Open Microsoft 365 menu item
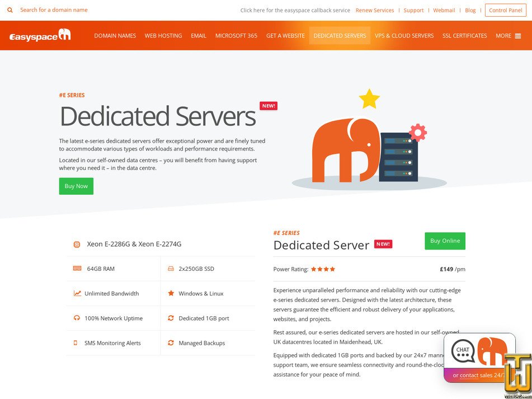 236,36
